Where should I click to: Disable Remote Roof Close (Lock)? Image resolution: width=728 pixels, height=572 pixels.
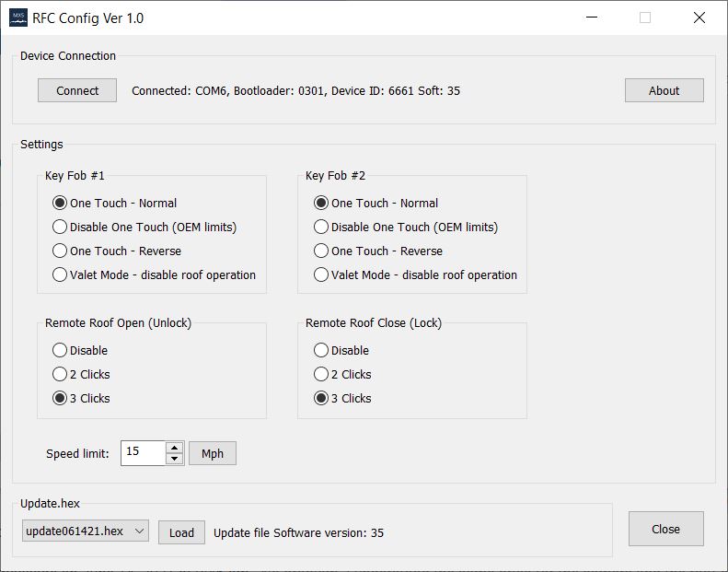(x=321, y=350)
